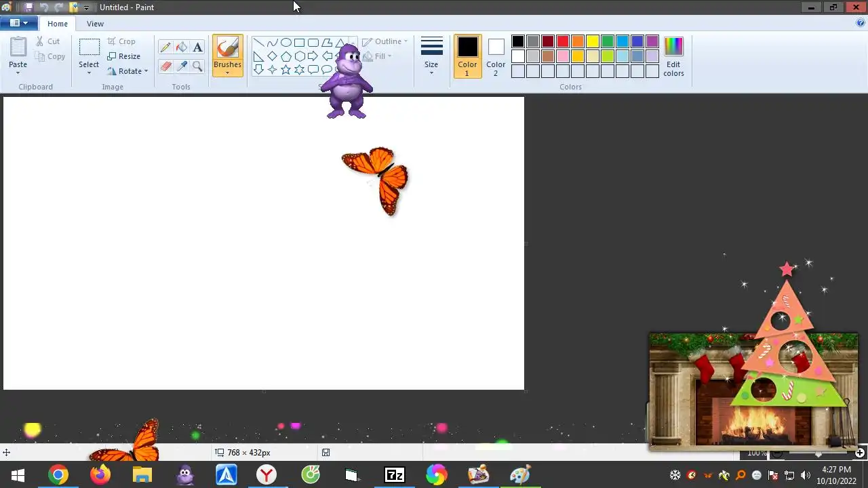Choose the Pentagon shape
Screen dimensions: 868x488
coord(285,56)
